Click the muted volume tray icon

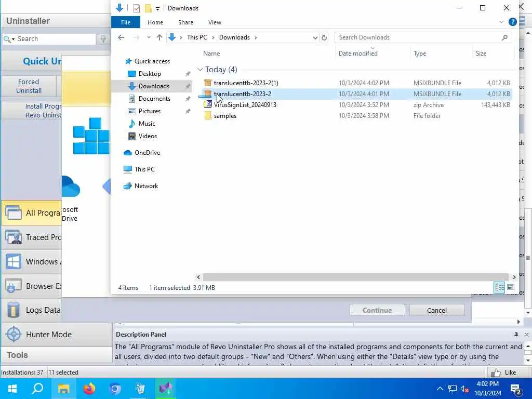pyautogui.click(x=464, y=389)
